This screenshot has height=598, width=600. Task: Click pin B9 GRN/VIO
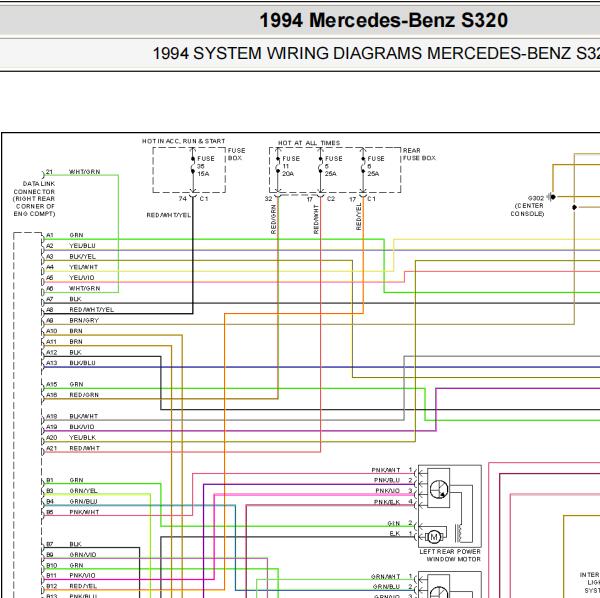click(x=71, y=555)
